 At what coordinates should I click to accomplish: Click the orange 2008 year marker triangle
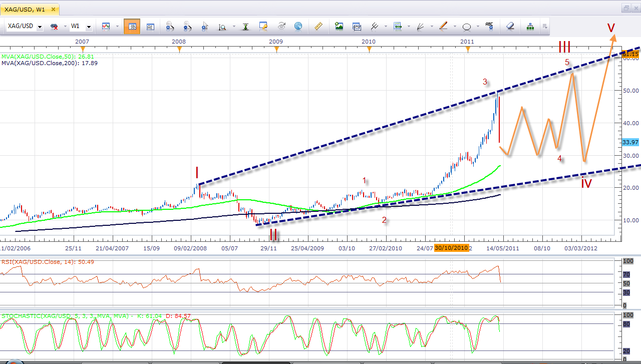click(x=179, y=49)
